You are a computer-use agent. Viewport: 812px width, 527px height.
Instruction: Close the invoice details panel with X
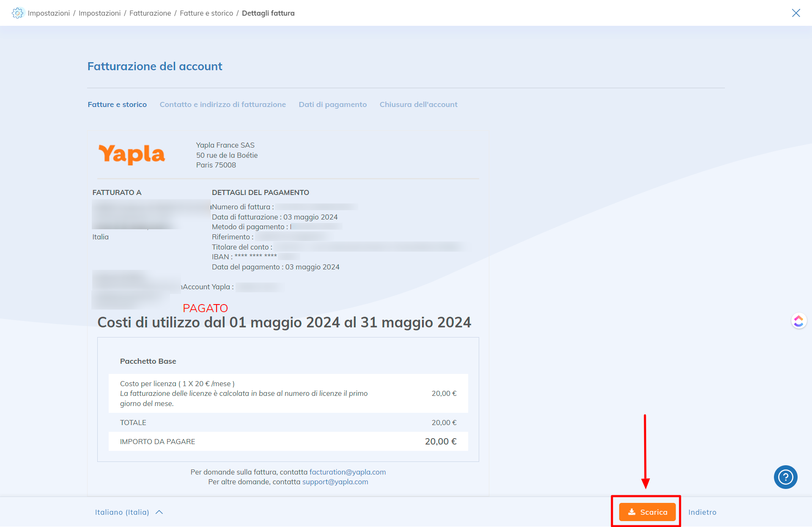796,13
